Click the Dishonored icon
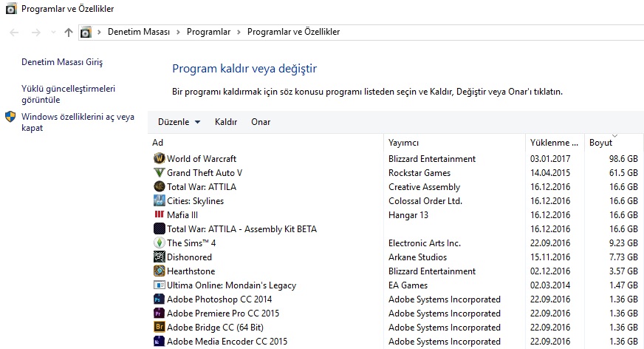The width and height of the screenshot is (644, 349). point(159,257)
